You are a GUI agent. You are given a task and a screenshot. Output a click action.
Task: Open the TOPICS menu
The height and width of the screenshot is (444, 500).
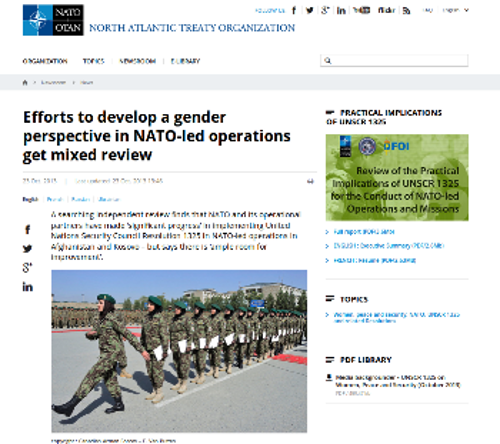coord(94,61)
